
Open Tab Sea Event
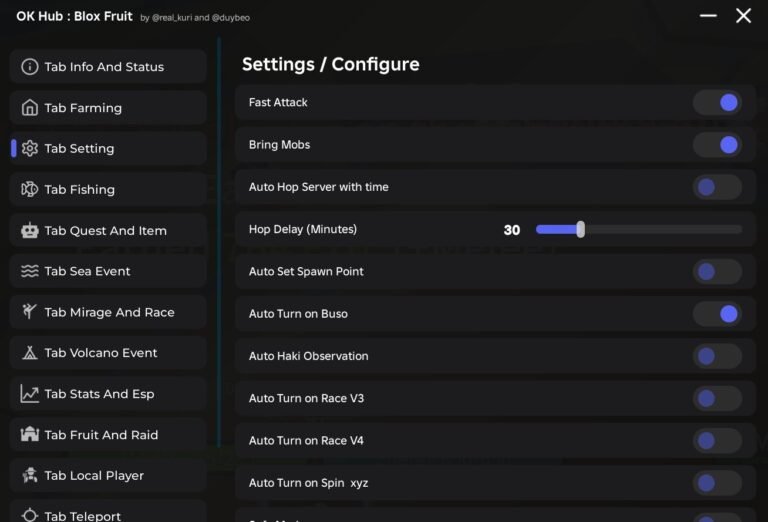click(x=108, y=271)
